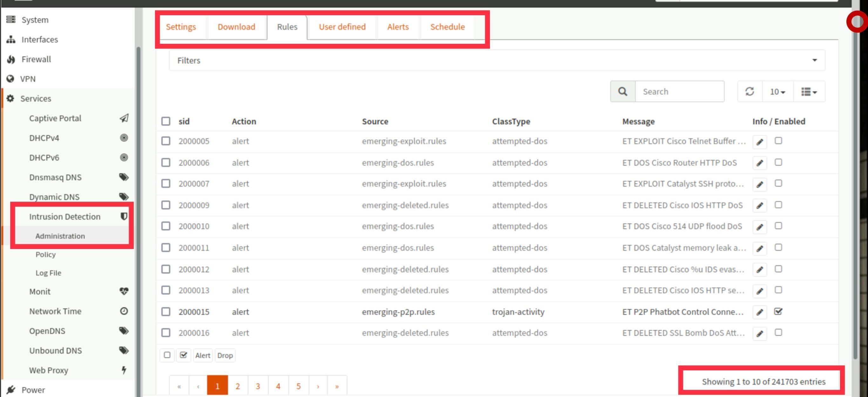This screenshot has width=868, height=397.
Task: Enable rule 2000013 via Enabled checkbox
Action: tap(778, 290)
